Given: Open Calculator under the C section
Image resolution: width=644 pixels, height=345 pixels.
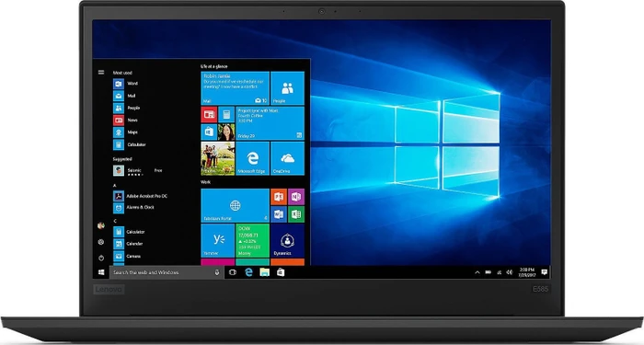Looking at the screenshot, I should 130,232.
